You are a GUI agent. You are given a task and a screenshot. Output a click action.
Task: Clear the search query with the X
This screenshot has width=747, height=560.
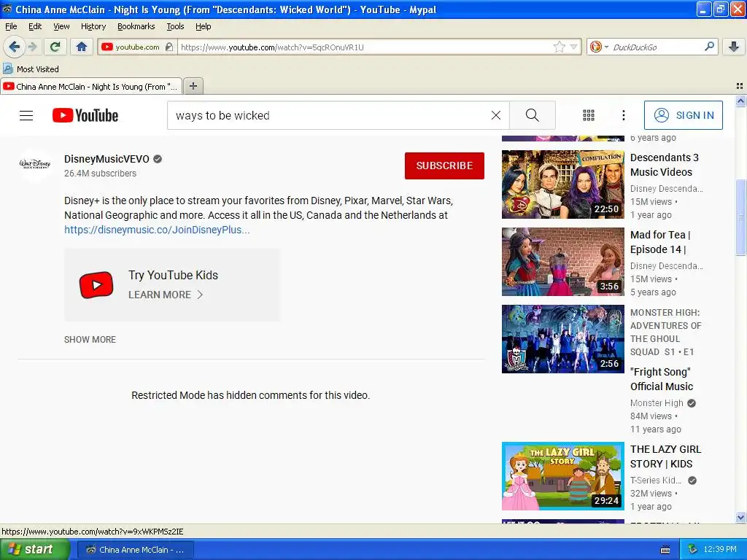click(x=496, y=115)
